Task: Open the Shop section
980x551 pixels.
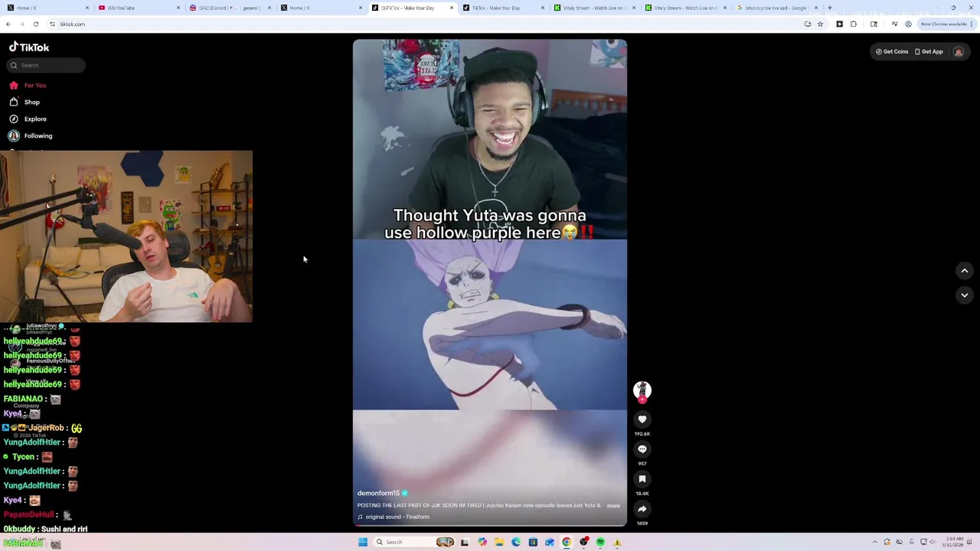Action: (24, 102)
